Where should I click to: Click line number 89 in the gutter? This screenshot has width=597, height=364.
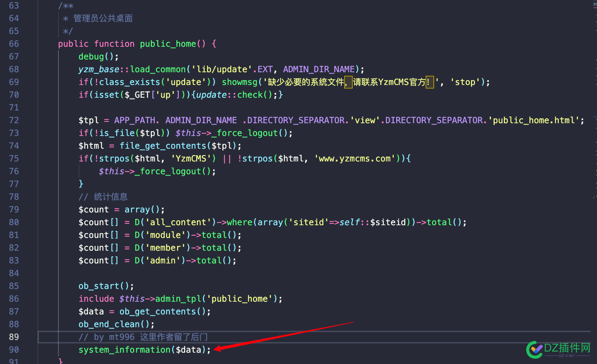coord(14,337)
